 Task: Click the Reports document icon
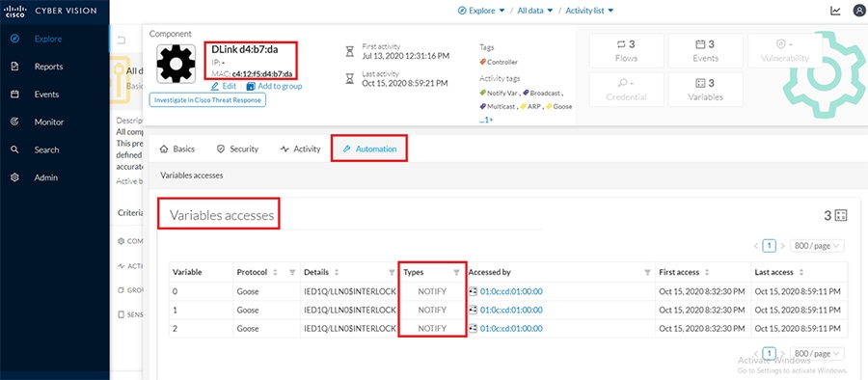point(14,67)
